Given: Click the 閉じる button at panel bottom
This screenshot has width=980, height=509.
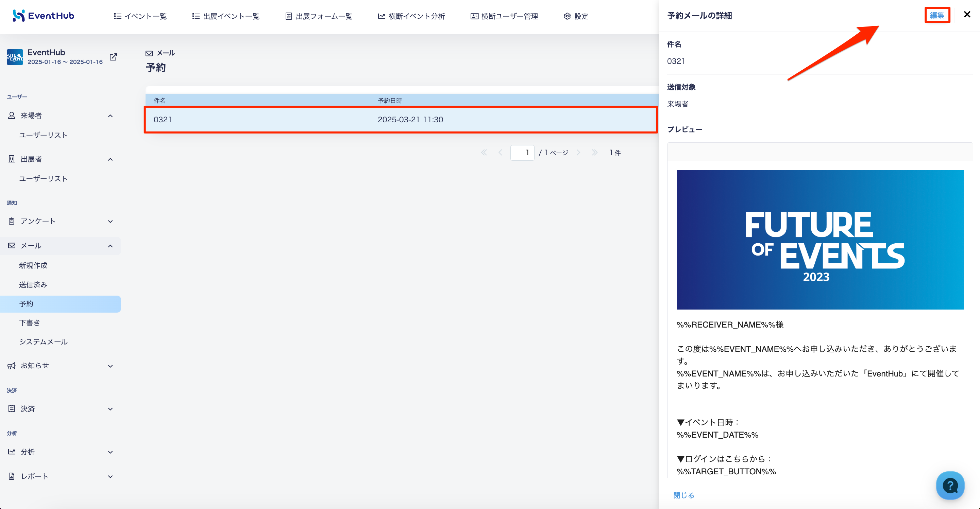Looking at the screenshot, I should [683, 495].
